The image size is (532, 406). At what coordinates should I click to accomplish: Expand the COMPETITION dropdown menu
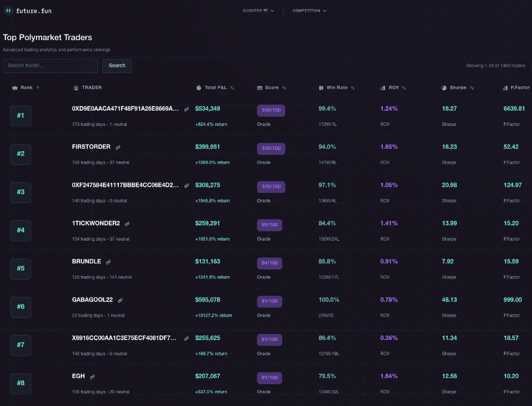pos(309,11)
